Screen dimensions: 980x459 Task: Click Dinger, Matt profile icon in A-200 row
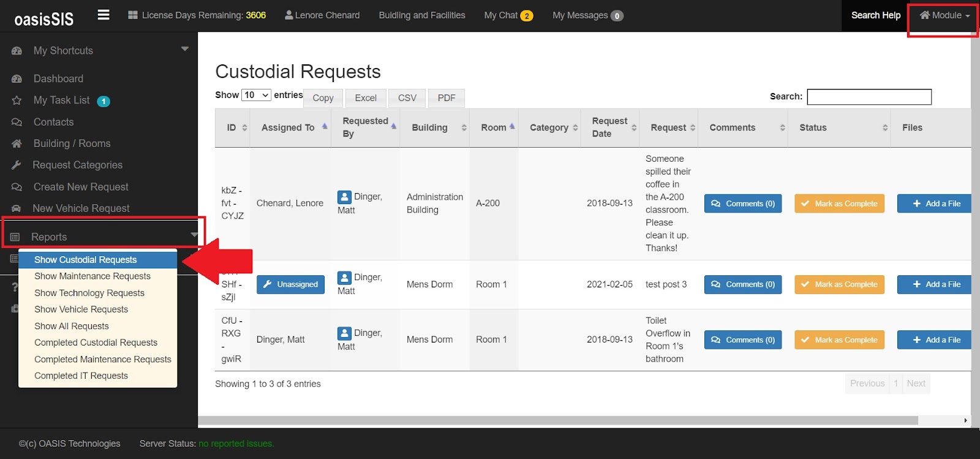[345, 197]
